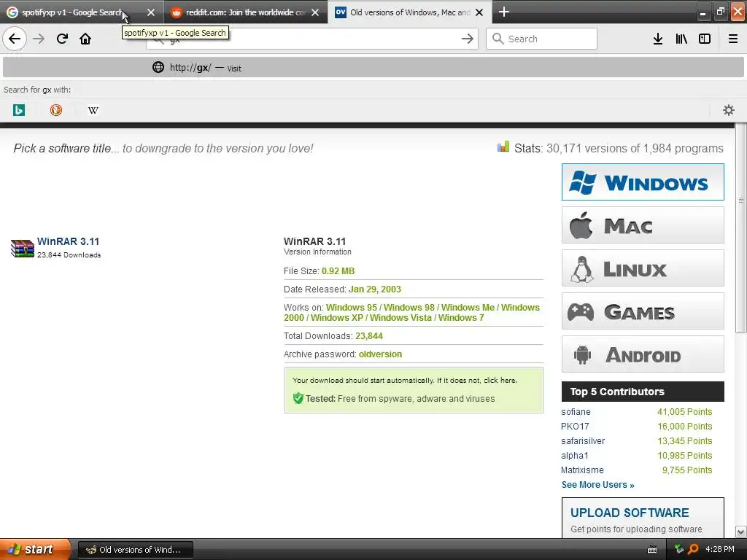Click the WinRAR books icon
The image size is (747, 560).
23,248
